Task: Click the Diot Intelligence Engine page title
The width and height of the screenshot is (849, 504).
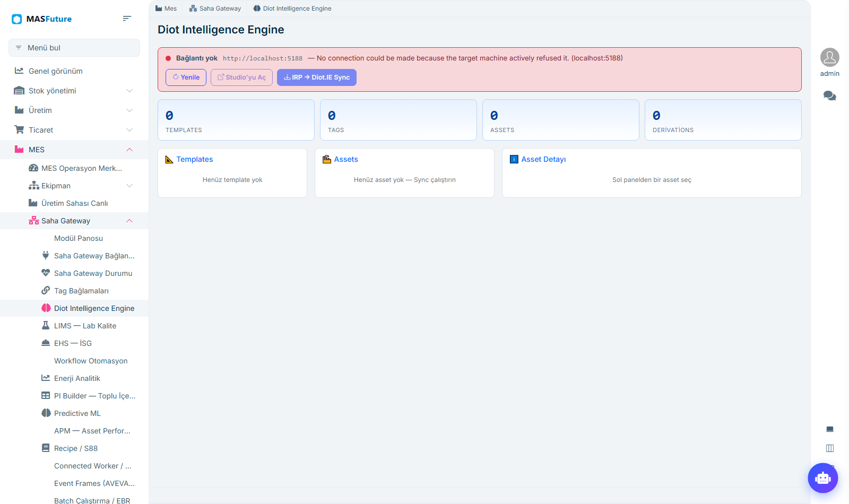Action: coord(221,30)
